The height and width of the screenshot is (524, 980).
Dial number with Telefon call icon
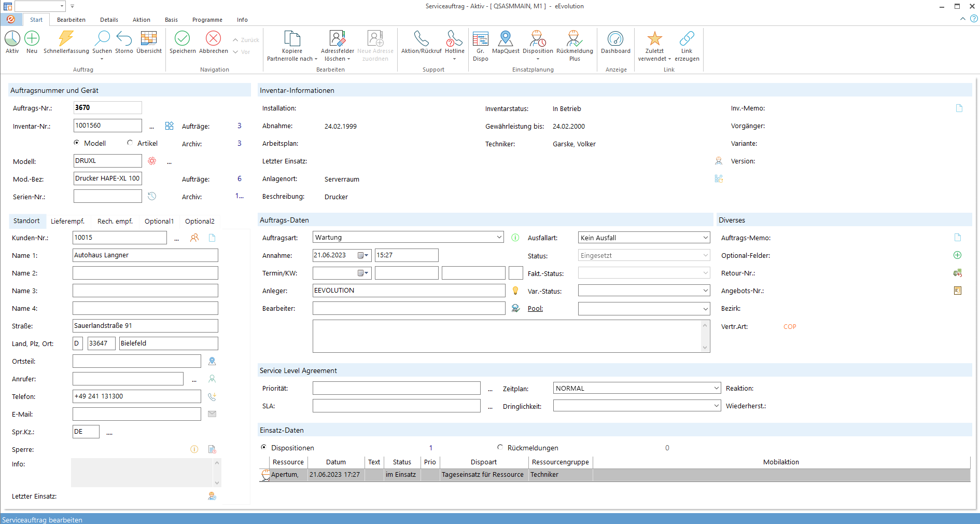point(212,396)
